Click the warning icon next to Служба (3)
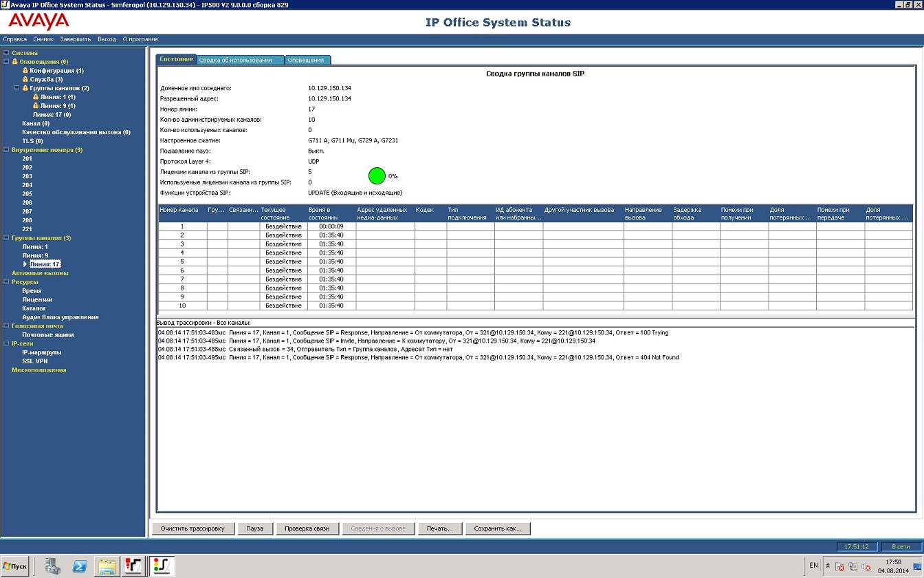 coord(25,79)
